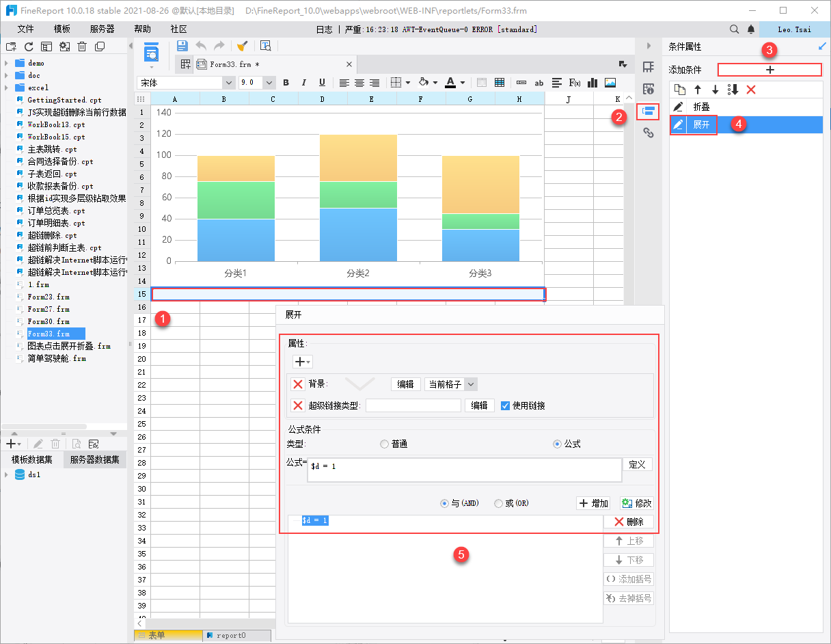The height and width of the screenshot is (644, 831).
Task: Click the 增加 button
Action: click(x=593, y=503)
